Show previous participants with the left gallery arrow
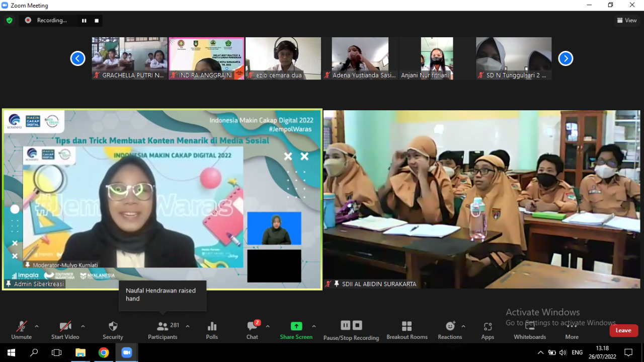Image resolution: width=644 pixels, height=362 pixels. click(77, 58)
